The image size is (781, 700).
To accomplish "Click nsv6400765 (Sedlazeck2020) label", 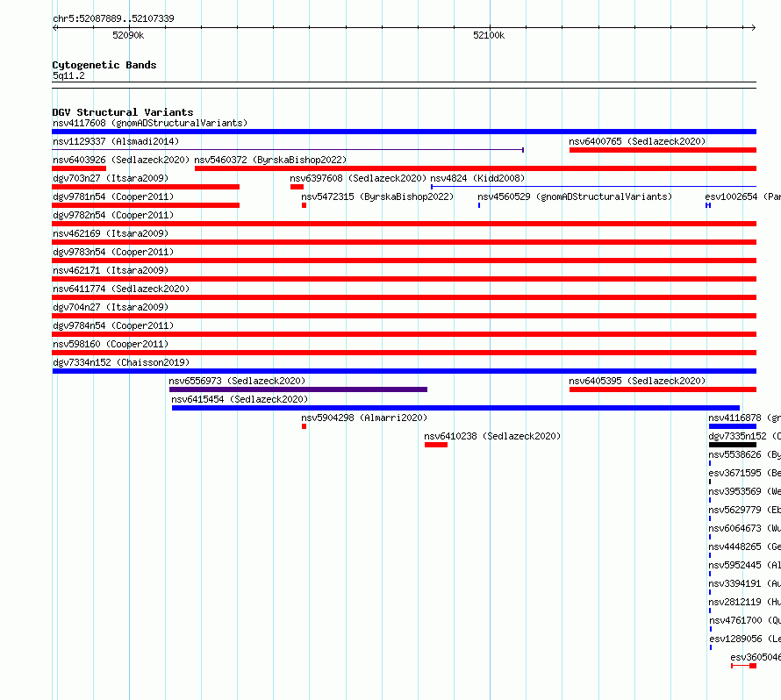I will [x=637, y=141].
